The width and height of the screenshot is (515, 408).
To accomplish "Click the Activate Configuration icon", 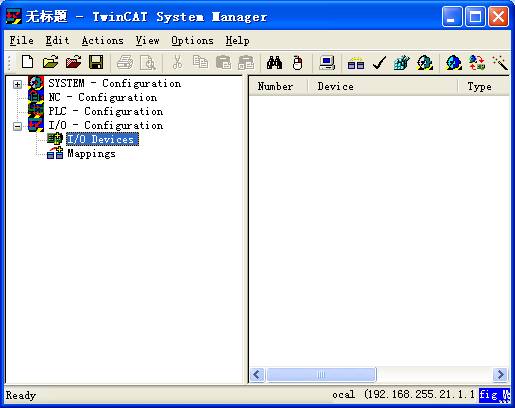I will pos(401,62).
